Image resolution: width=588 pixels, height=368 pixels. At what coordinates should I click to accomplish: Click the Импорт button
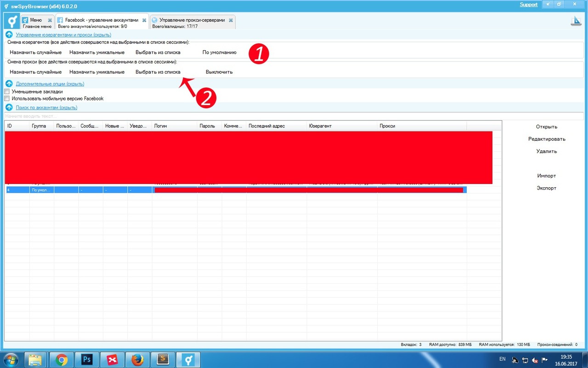coord(547,176)
